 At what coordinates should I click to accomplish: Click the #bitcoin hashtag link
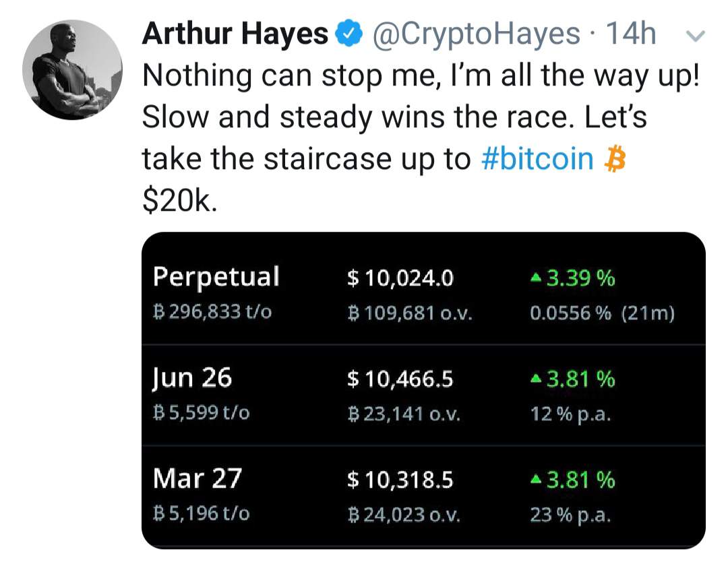tap(539, 159)
